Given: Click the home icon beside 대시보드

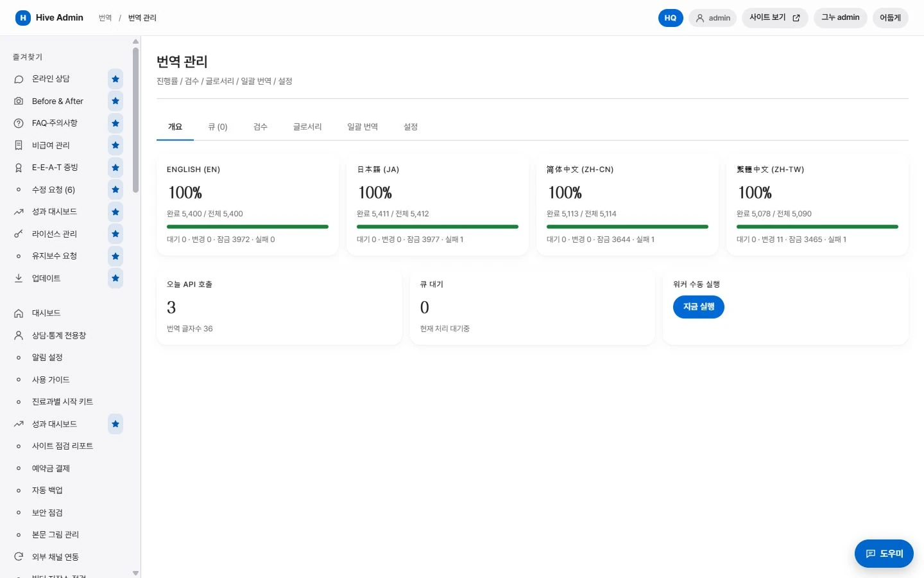Looking at the screenshot, I should tap(19, 313).
